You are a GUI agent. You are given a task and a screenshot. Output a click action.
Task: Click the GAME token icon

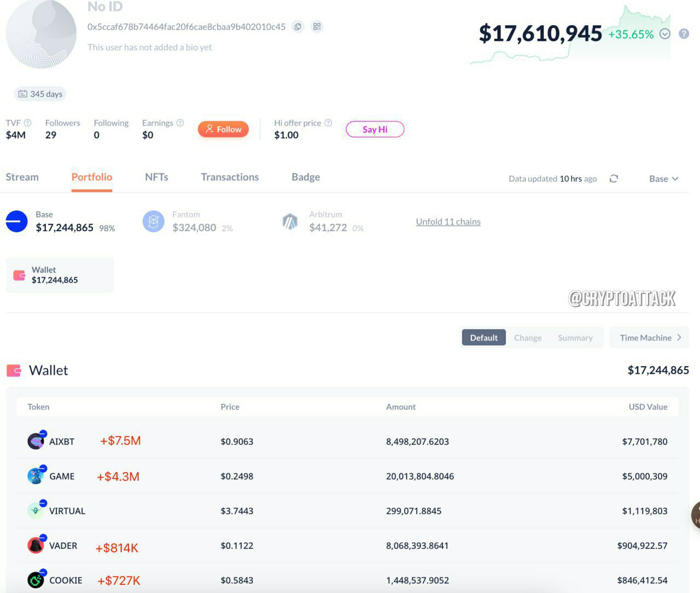36,476
